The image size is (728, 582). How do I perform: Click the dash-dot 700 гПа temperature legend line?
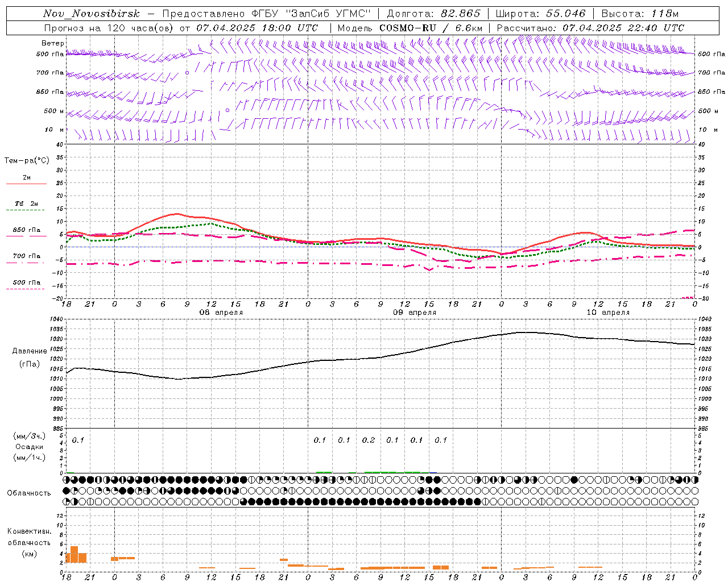click(26, 263)
